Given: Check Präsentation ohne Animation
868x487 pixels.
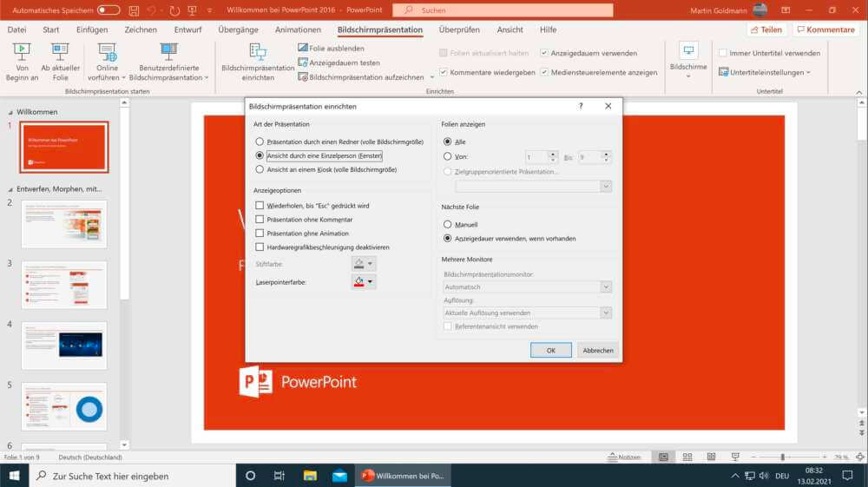Looking at the screenshot, I should 259,233.
